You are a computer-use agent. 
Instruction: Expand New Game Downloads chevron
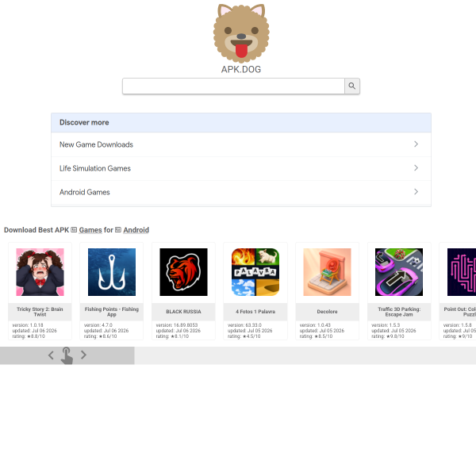point(416,144)
